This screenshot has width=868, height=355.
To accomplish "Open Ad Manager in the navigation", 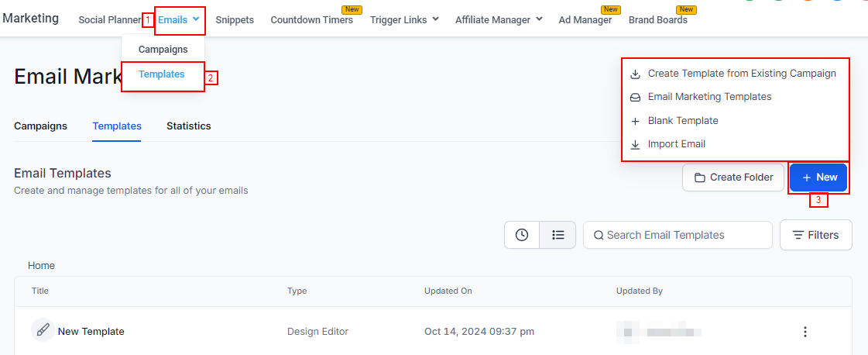I will click(x=585, y=20).
